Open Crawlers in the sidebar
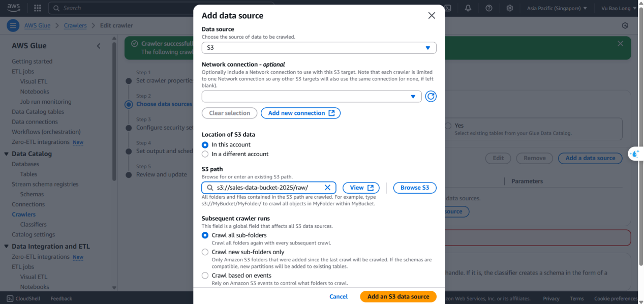The height and width of the screenshot is (304, 644). tap(24, 215)
